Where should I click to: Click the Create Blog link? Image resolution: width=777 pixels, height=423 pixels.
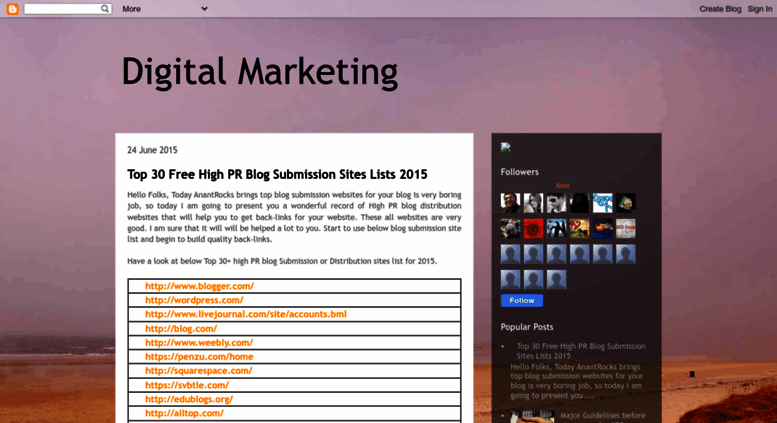coord(720,9)
